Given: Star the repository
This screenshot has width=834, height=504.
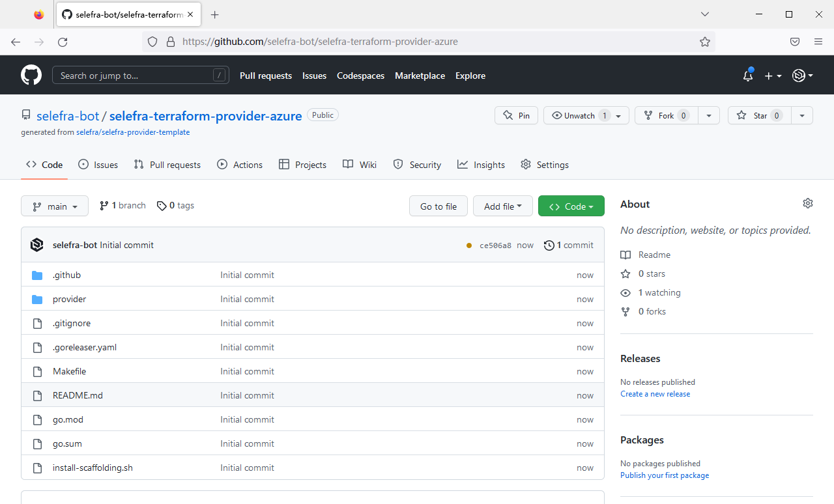Looking at the screenshot, I should [x=759, y=115].
